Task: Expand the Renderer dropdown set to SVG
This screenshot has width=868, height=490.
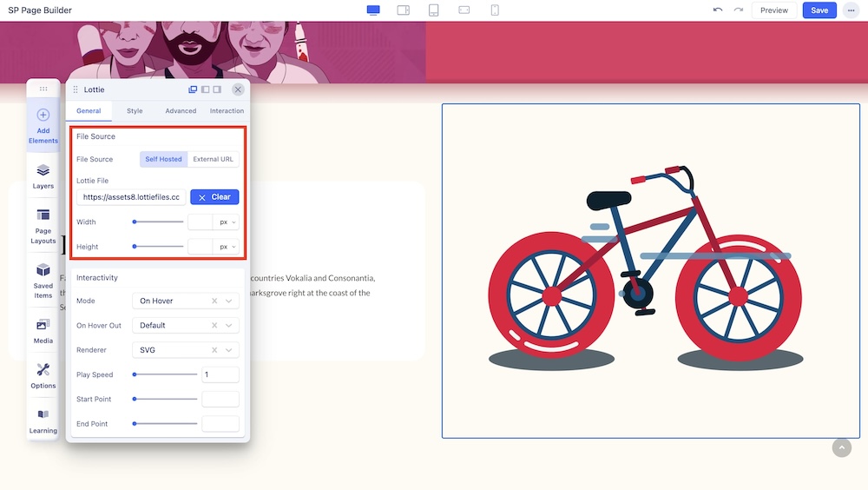Action: (186, 350)
